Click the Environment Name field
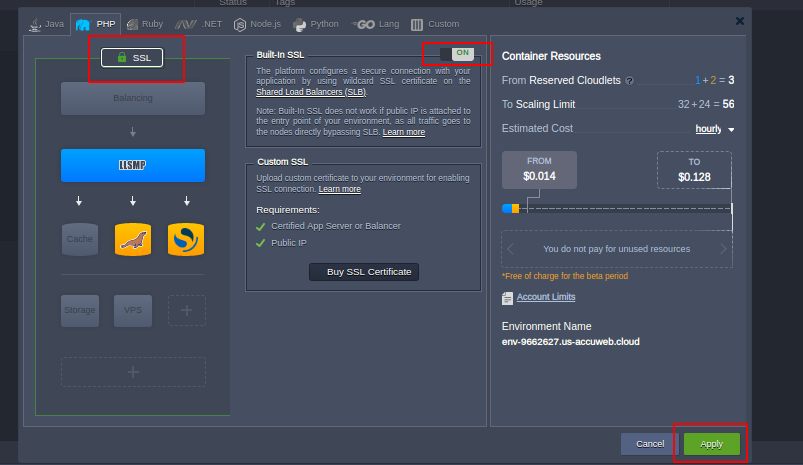Image resolution: width=803 pixels, height=465 pixels. point(570,341)
